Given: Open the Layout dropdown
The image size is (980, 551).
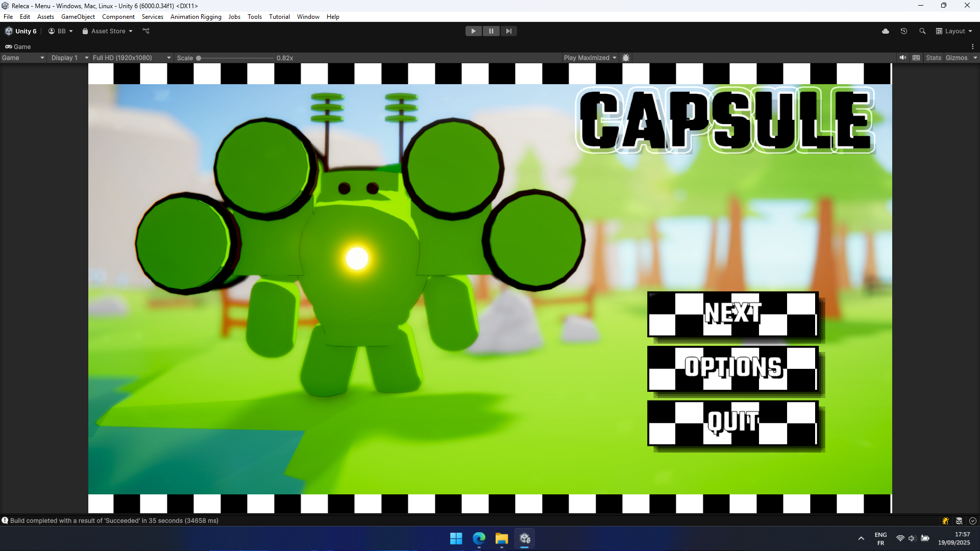Looking at the screenshot, I should (x=954, y=31).
